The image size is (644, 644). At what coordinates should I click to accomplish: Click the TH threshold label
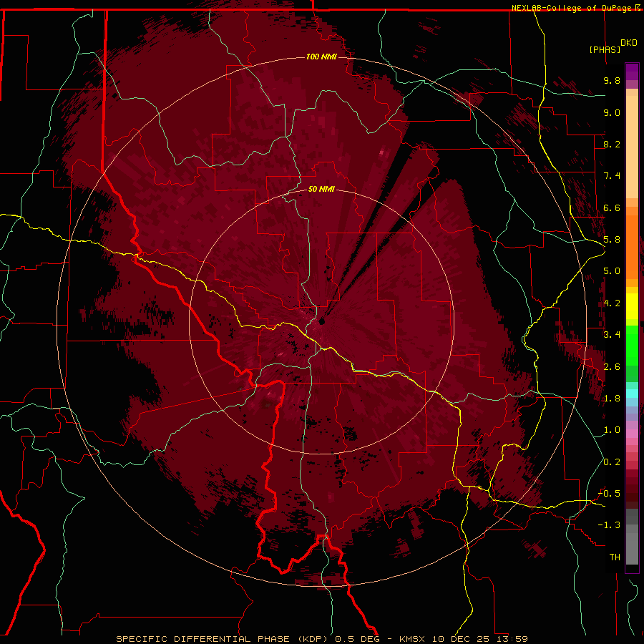coord(615,557)
